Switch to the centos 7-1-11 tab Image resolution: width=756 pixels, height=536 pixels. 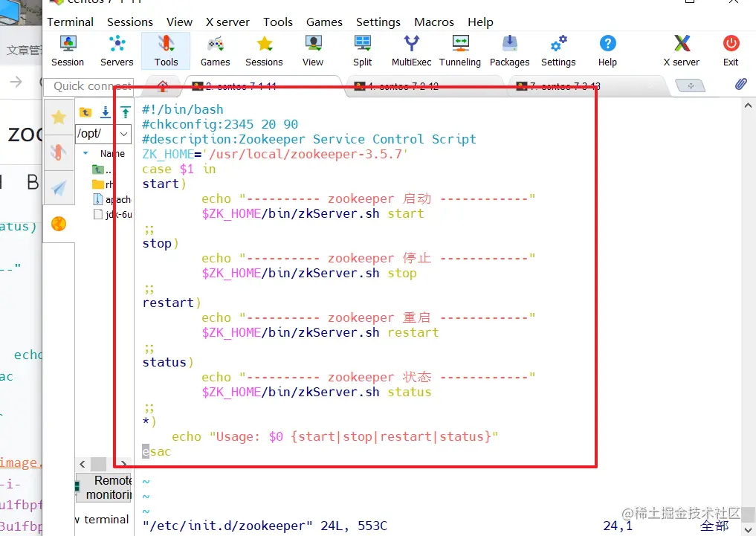[262, 86]
